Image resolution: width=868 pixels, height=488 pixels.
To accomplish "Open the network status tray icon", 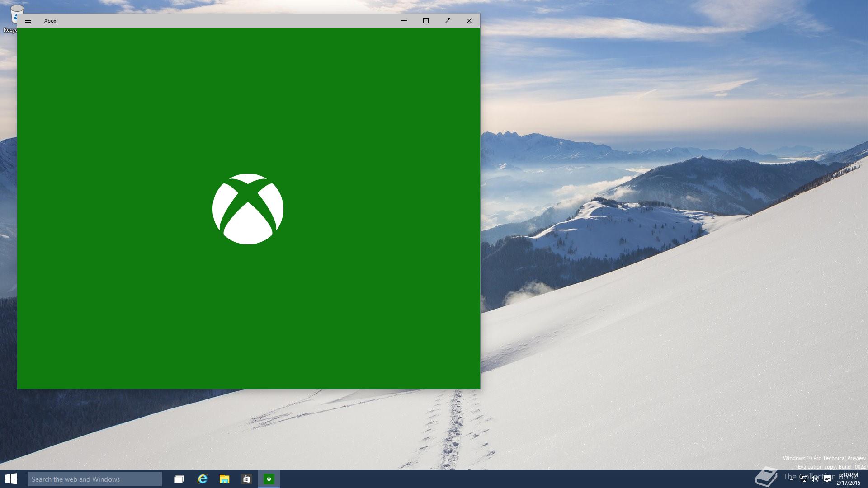I will click(803, 479).
